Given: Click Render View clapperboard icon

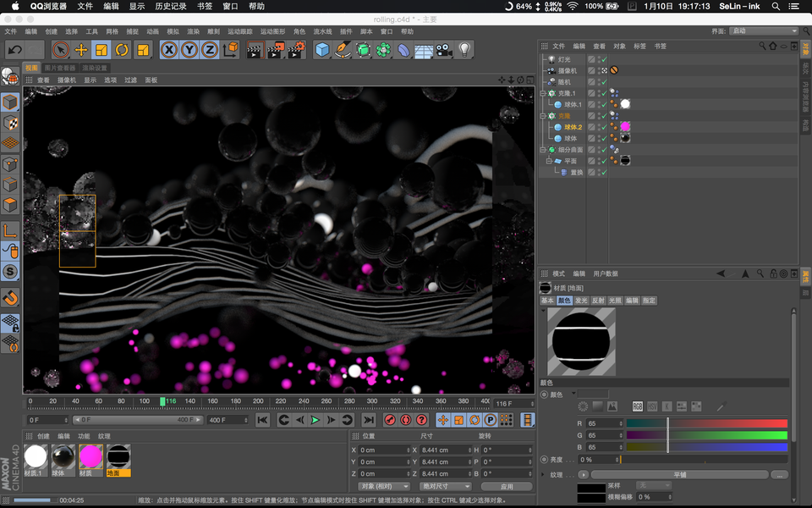Looking at the screenshot, I should coord(255,50).
